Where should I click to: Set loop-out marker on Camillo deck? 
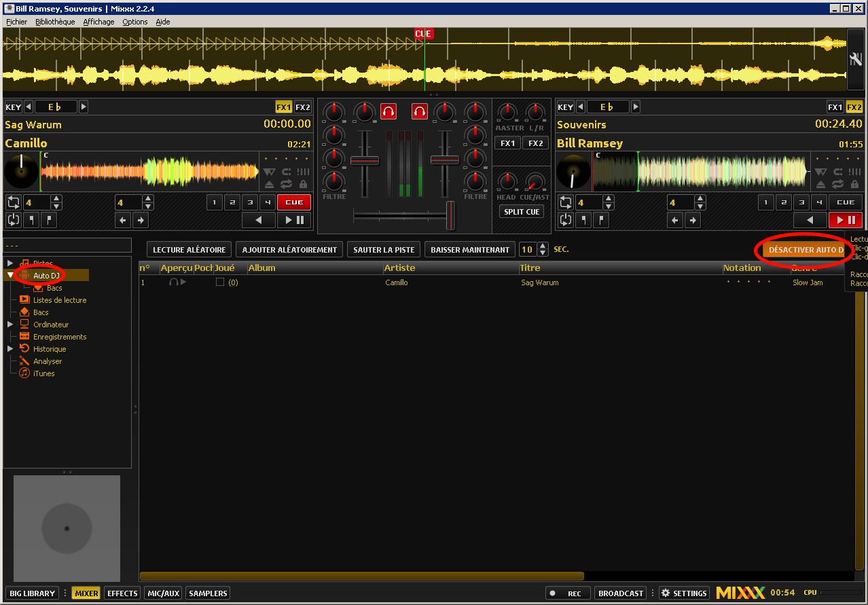(49, 220)
